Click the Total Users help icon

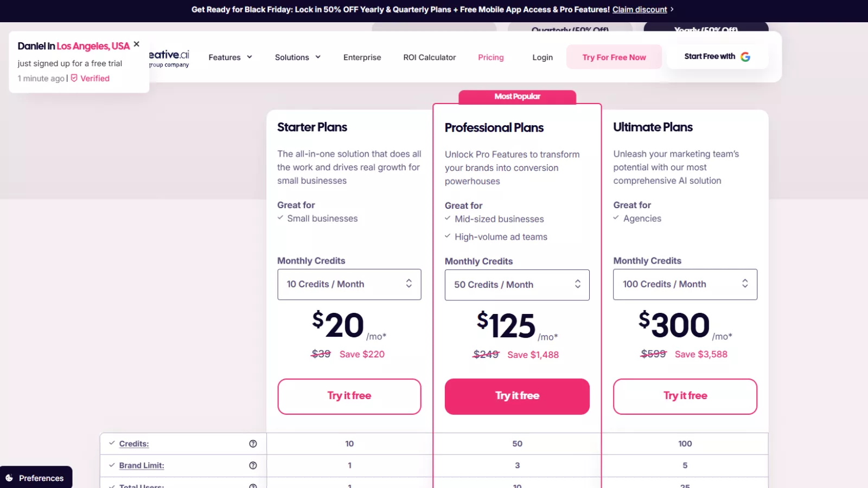[253, 485]
